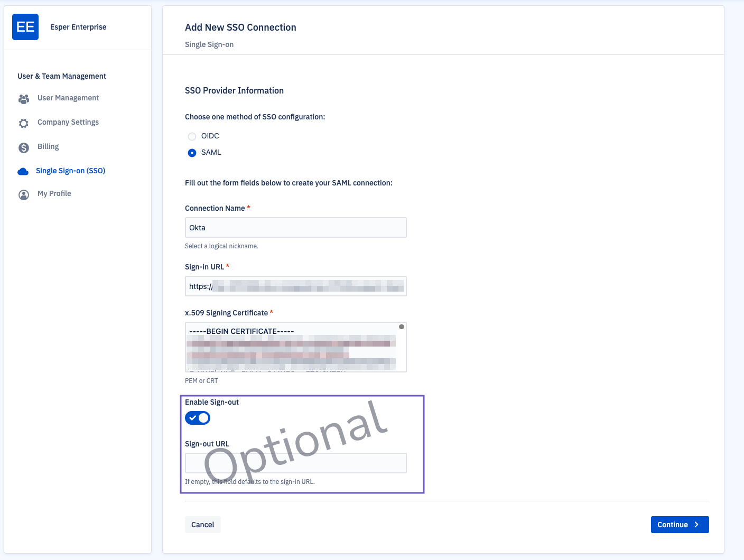
Task: Go to the User & Team Management section
Action: click(x=61, y=76)
